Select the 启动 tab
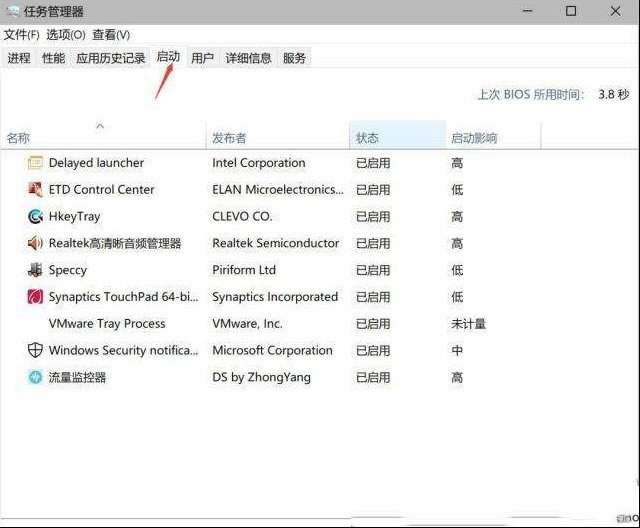Image resolution: width=640 pixels, height=528 pixels. [x=168, y=57]
